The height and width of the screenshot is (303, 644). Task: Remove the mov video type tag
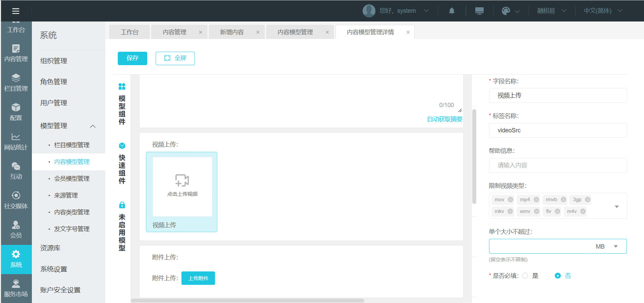(x=511, y=200)
